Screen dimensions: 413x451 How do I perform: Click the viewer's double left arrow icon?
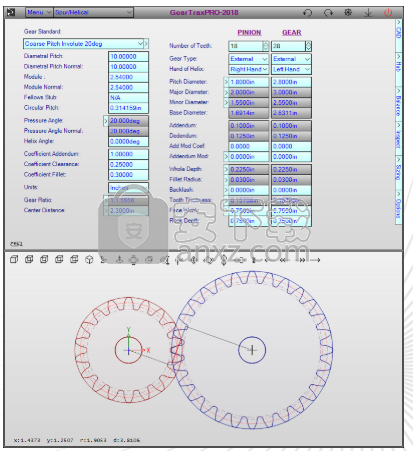[x=283, y=260]
